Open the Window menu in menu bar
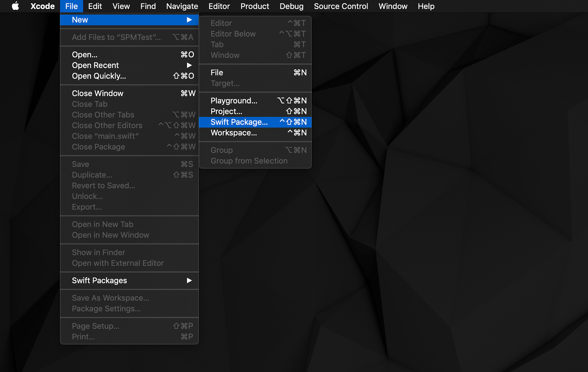Viewport: 588px width, 372px height. (x=393, y=6)
